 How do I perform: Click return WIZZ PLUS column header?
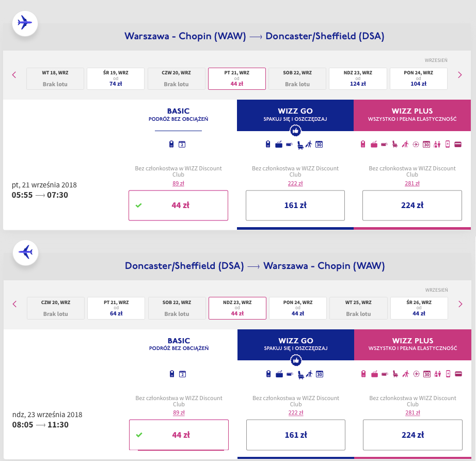click(x=412, y=345)
